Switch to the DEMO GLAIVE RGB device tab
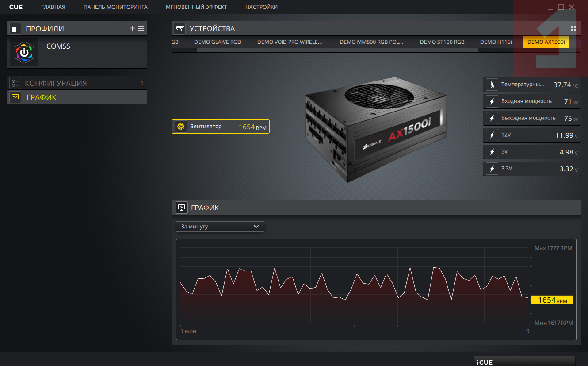 pos(218,42)
